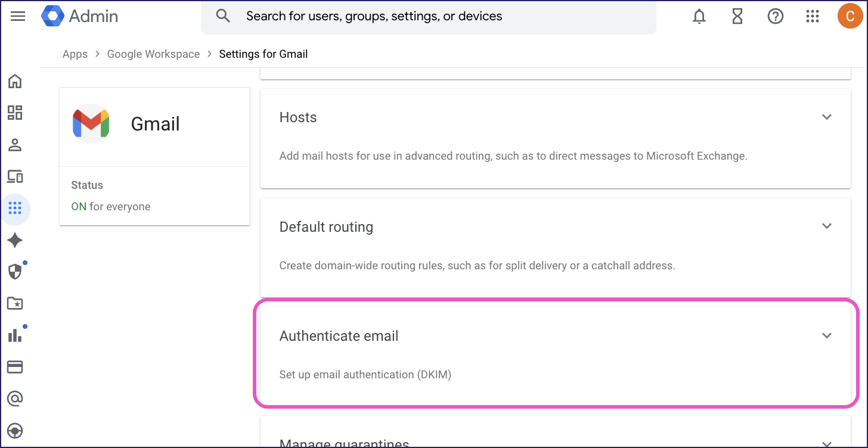Open Devices in the sidebar
The height and width of the screenshot is (448, 868).
coord(15,176)
